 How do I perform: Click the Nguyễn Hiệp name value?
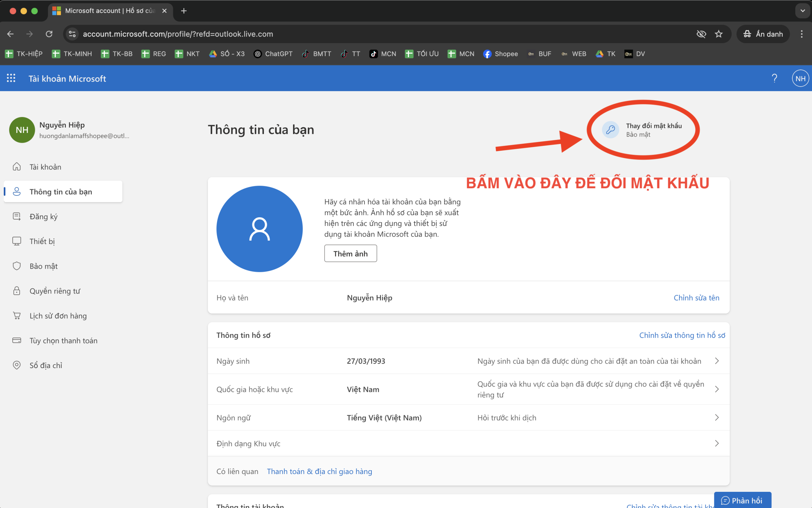click(x=370, y=298)
